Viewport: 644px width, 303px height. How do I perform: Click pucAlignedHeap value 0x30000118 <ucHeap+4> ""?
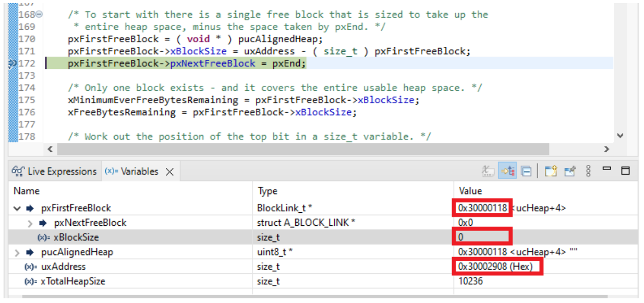(518, 252)
